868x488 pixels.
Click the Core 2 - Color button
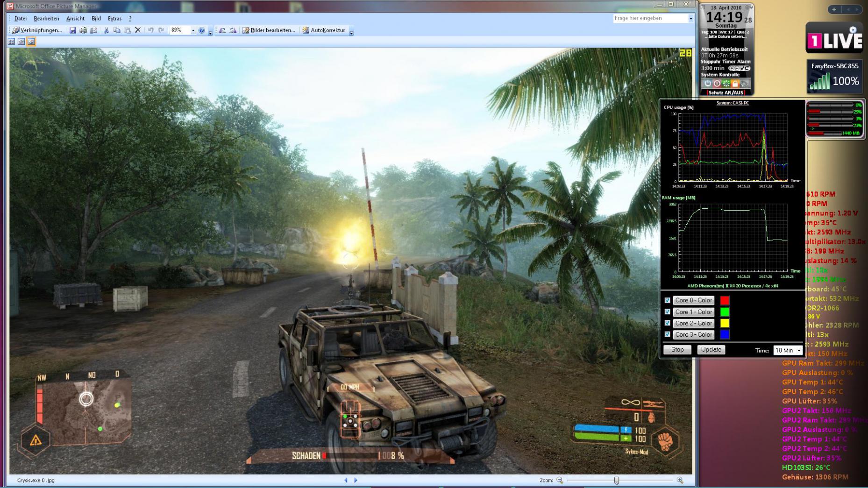[x=694, y=323]
